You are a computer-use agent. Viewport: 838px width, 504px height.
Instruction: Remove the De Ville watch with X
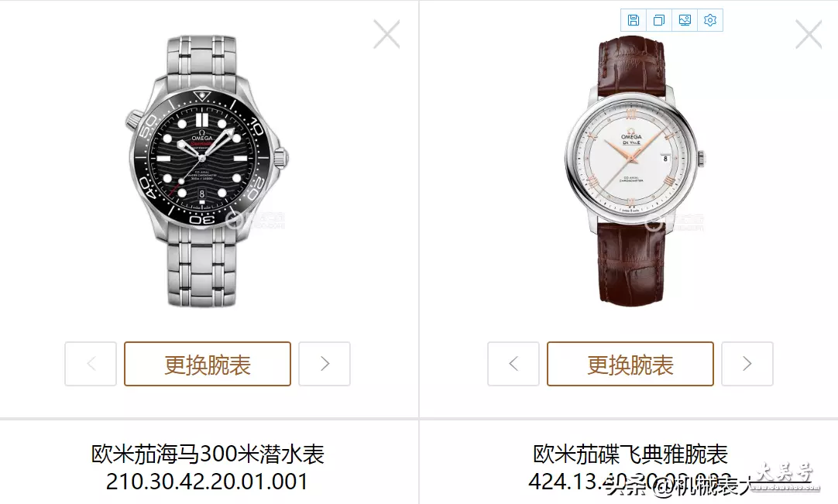[x=809, y=34]
